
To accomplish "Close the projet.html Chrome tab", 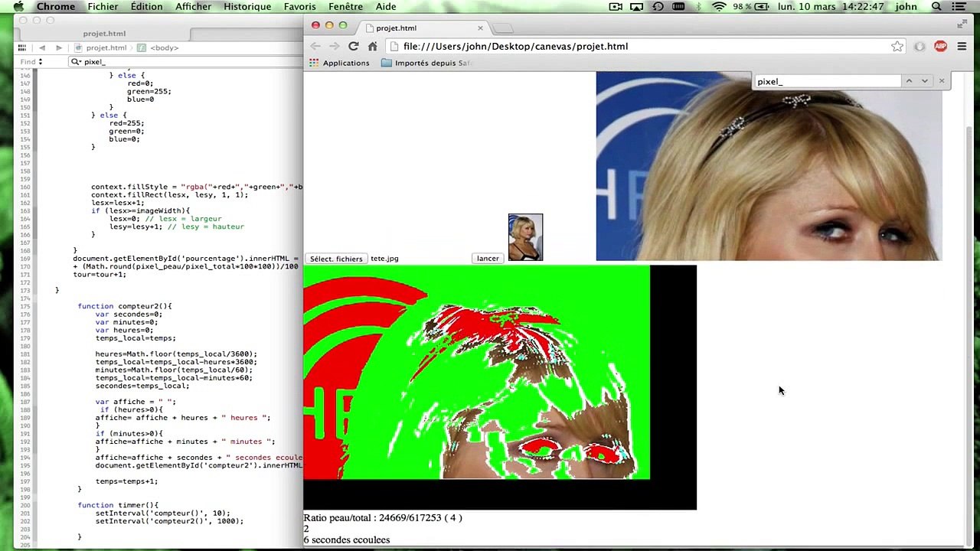I will (480, 28).
